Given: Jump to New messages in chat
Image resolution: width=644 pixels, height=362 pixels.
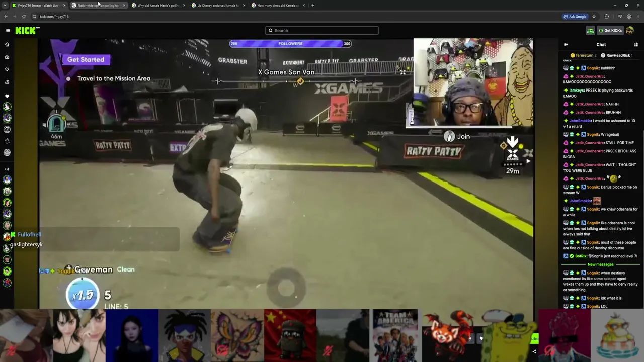Looking at the screenshot, I should coord(600,264).
